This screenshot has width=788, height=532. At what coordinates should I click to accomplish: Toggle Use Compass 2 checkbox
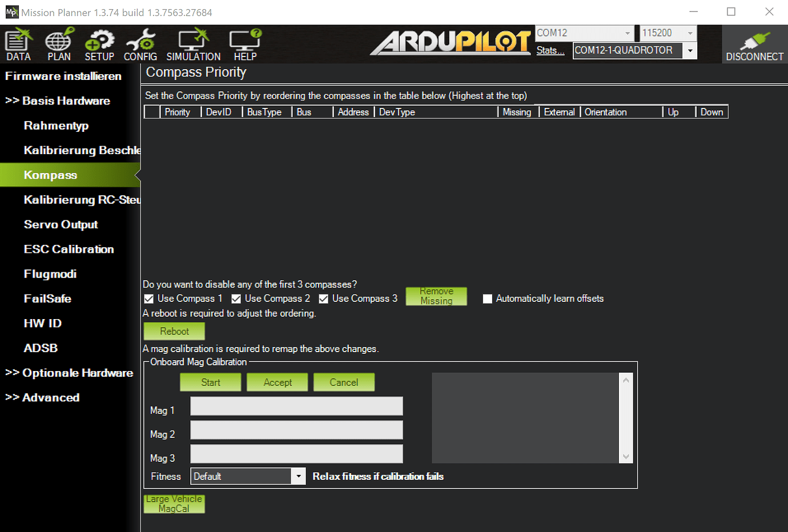(236, 299)
